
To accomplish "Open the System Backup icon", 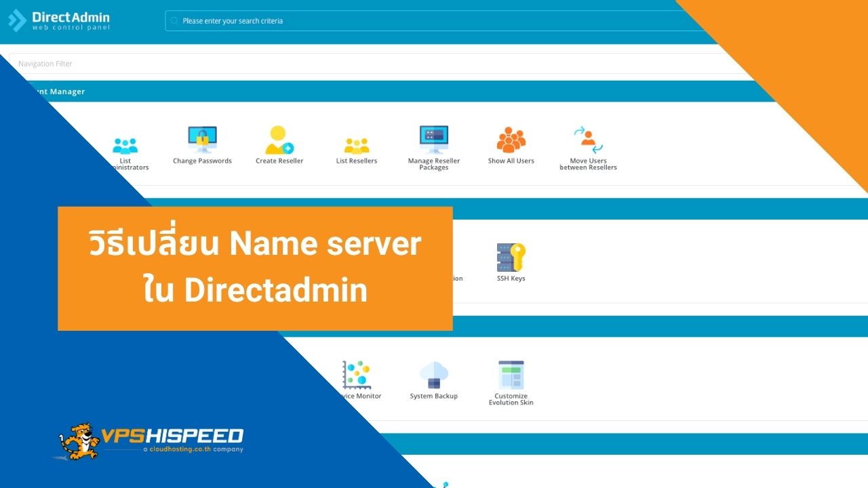I will (x=434, y=375).
